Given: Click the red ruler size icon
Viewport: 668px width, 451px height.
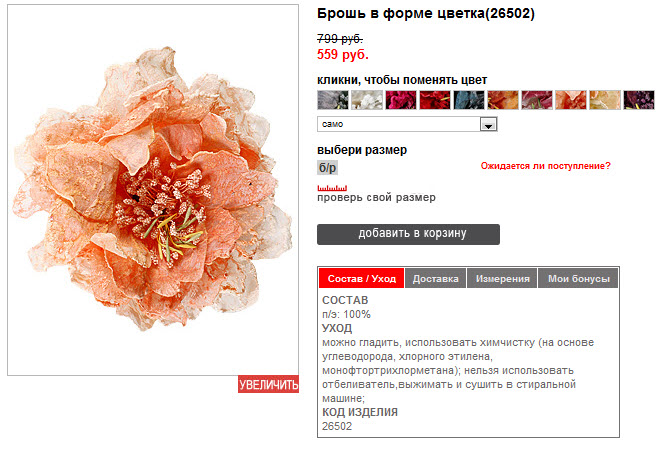Looking at the screenshot, I should 331,187.
